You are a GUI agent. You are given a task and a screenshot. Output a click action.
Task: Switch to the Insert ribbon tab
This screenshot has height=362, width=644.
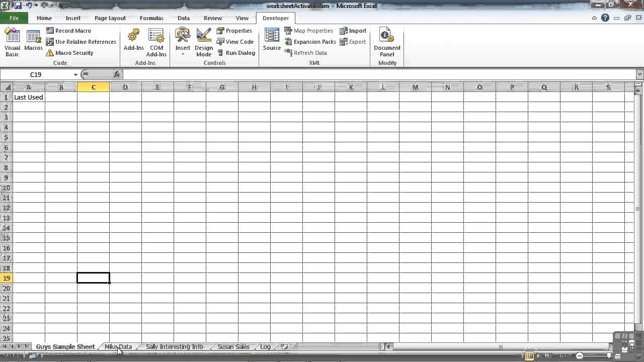(73, 18)
